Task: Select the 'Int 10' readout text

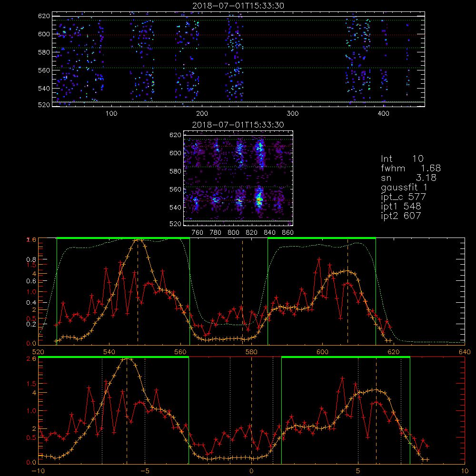Action: [x=402, y=159]
